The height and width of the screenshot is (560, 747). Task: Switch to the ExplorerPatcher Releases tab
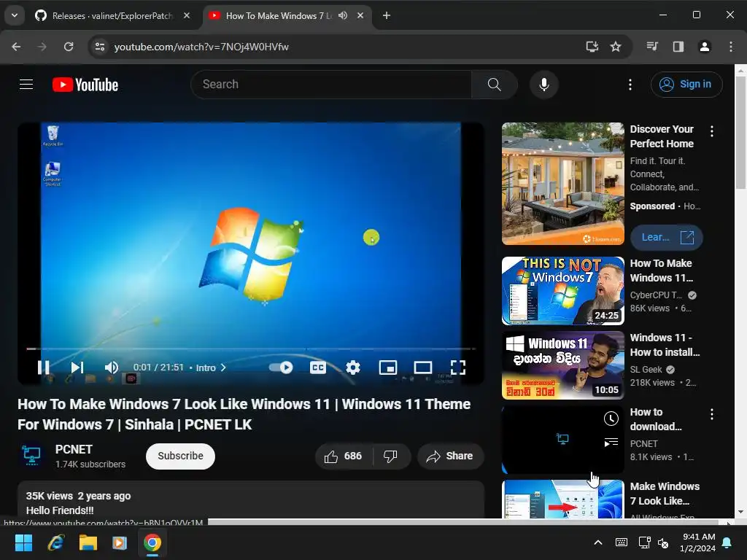pos(113,16)
